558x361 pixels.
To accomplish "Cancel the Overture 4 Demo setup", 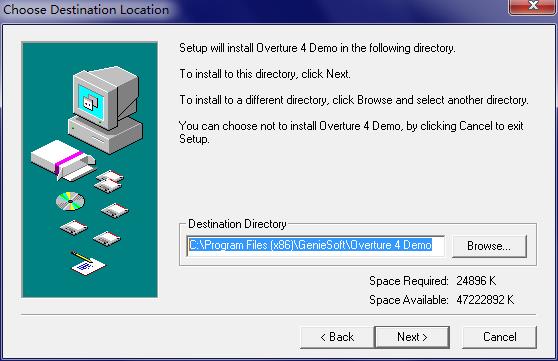I will (499, 337).
